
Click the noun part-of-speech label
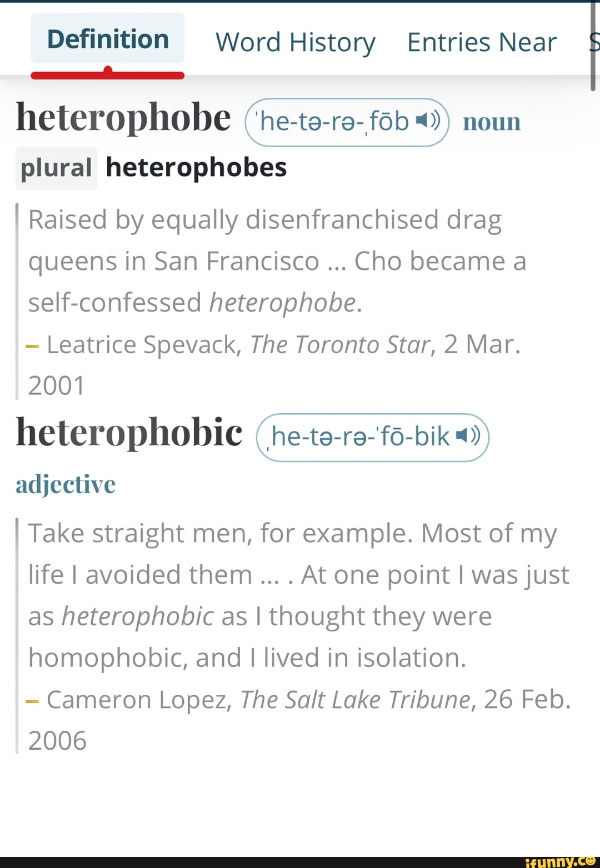click(492, 122)
